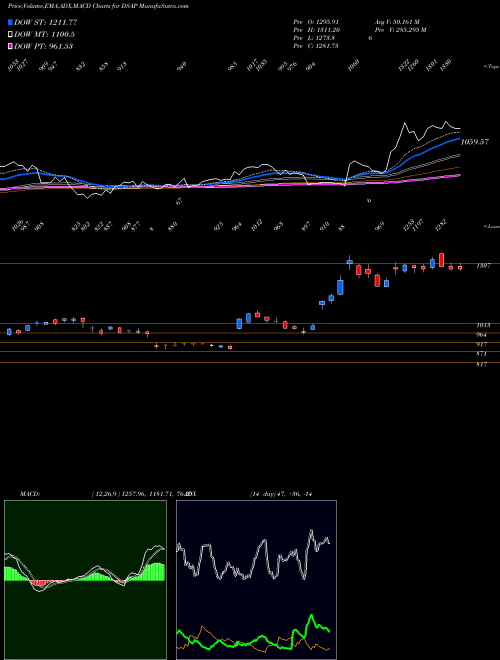Click the 917 support level label

click(x=481, y=345)
